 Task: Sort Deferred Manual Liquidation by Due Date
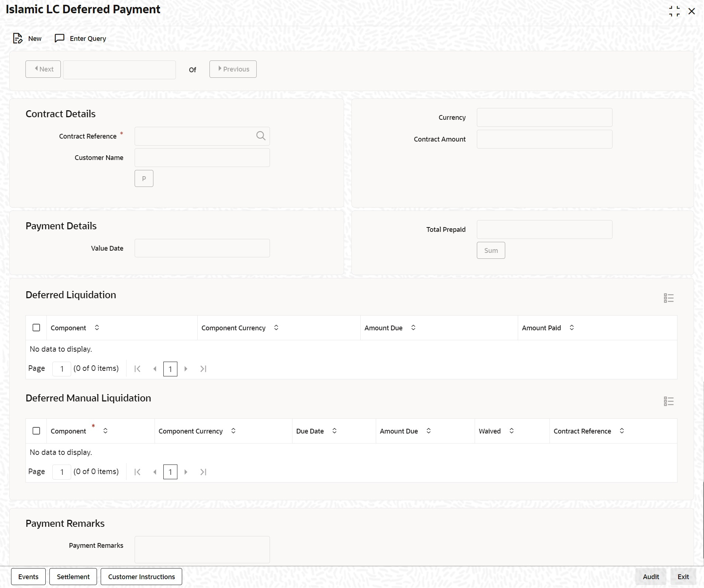(x=334, y=431)
